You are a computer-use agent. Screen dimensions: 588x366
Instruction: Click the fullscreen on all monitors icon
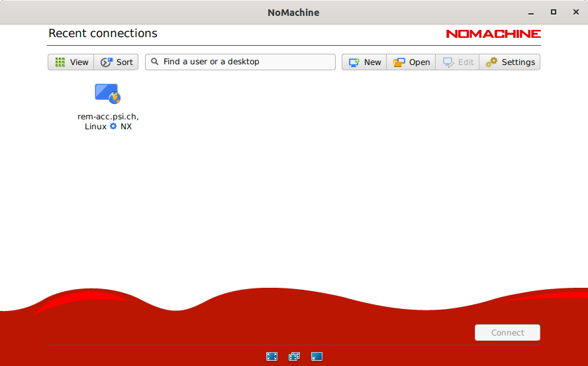295,356
